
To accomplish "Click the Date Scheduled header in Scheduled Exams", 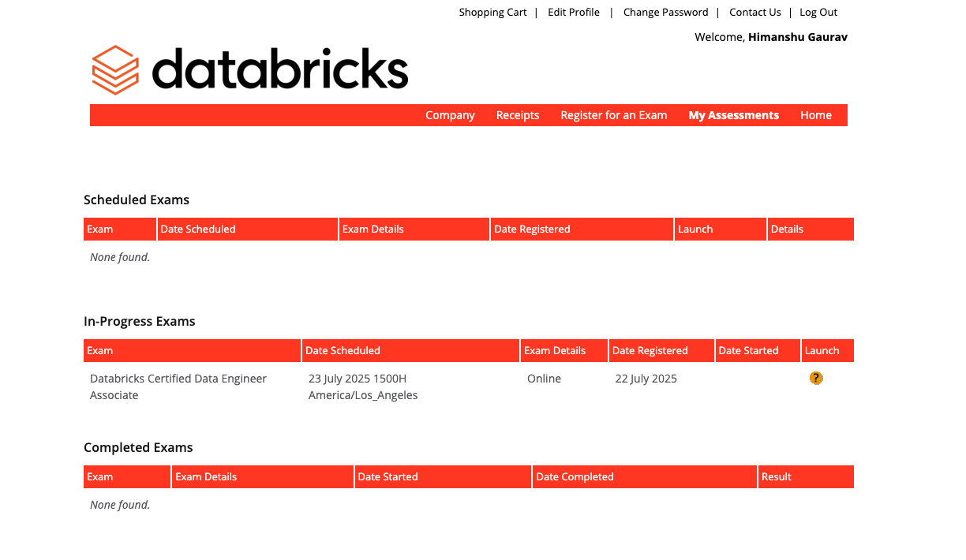I will point(198,230).
